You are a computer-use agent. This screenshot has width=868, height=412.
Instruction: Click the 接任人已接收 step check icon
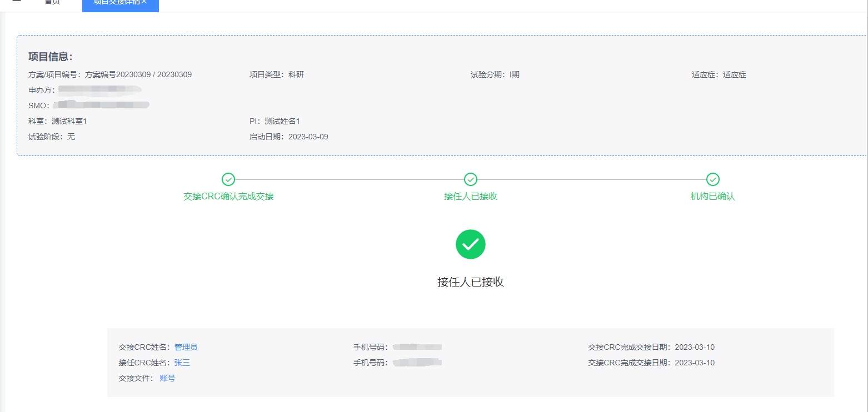(x=471, y=179)
